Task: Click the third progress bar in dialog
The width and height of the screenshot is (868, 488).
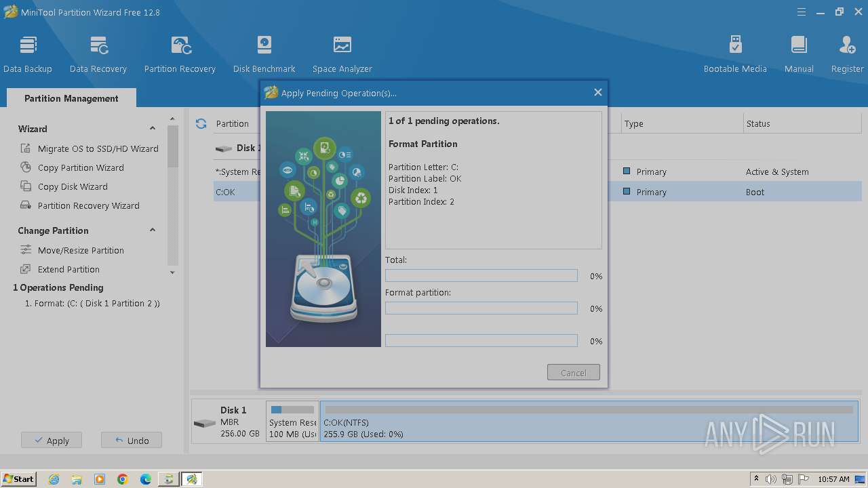Action: [x=481, y=341]
